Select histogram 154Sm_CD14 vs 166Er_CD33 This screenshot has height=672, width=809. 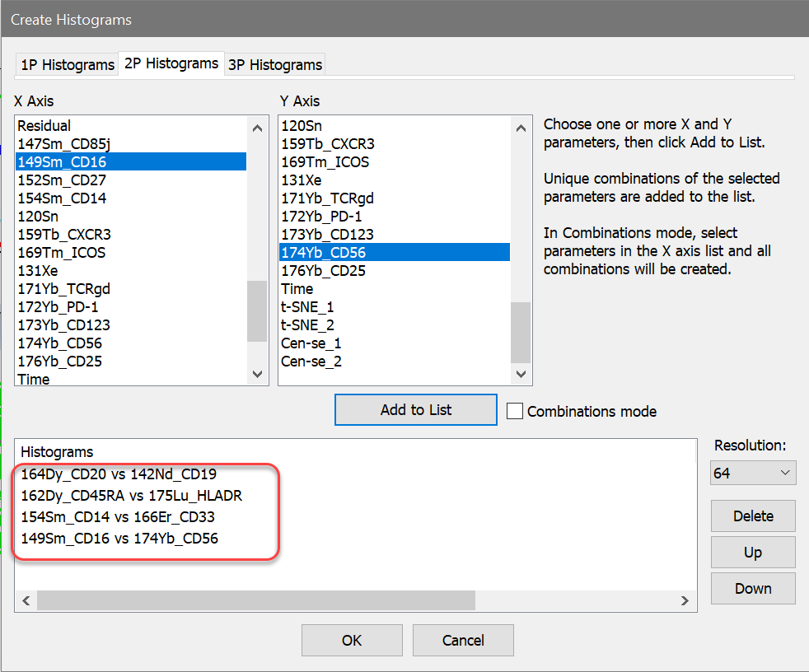119,517
